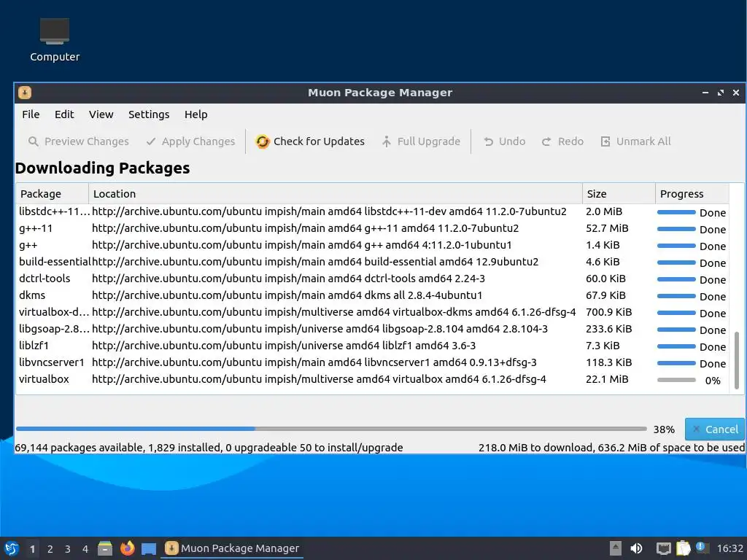
Task: Select the build-essential package row
Action: 373,262
